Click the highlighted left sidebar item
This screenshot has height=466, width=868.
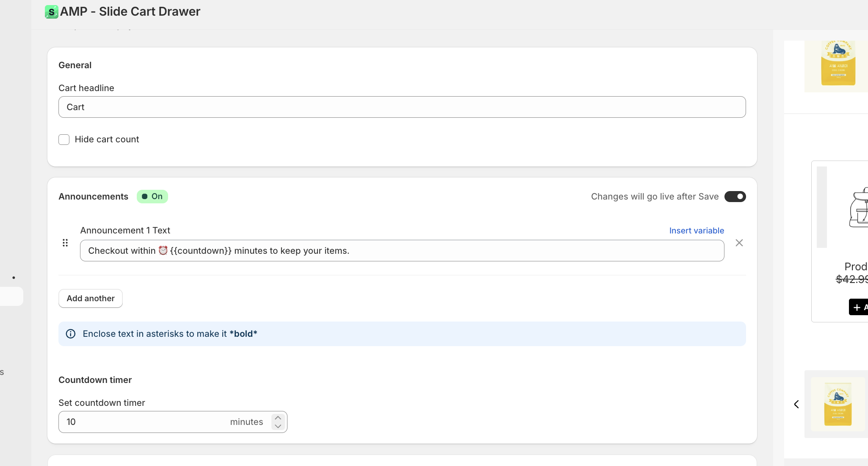[11, 296]
